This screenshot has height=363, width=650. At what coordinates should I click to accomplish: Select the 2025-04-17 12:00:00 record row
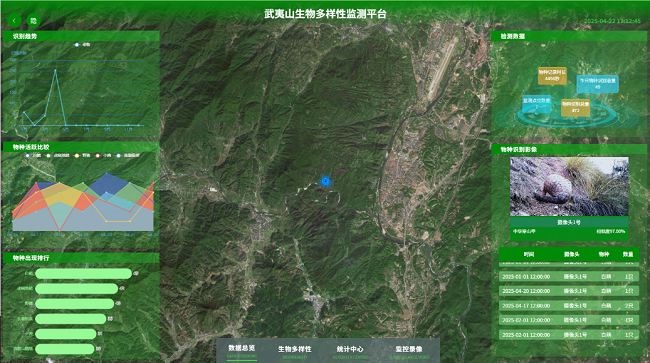(569, 305)
